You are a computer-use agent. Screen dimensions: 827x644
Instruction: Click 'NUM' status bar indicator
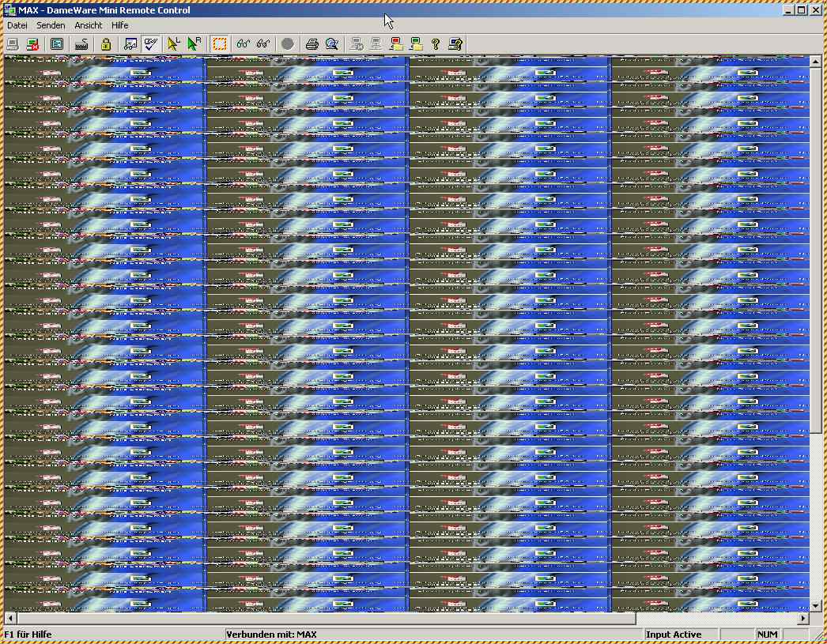click(x=768, y=635)
